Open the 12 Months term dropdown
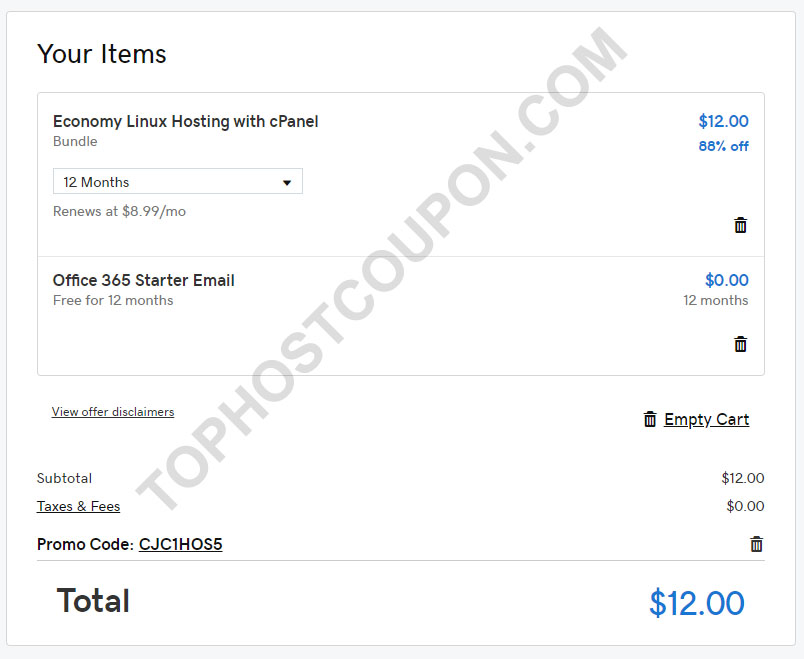Image resolution: width=804 pixels, height=659 pixels. point(178,182)
